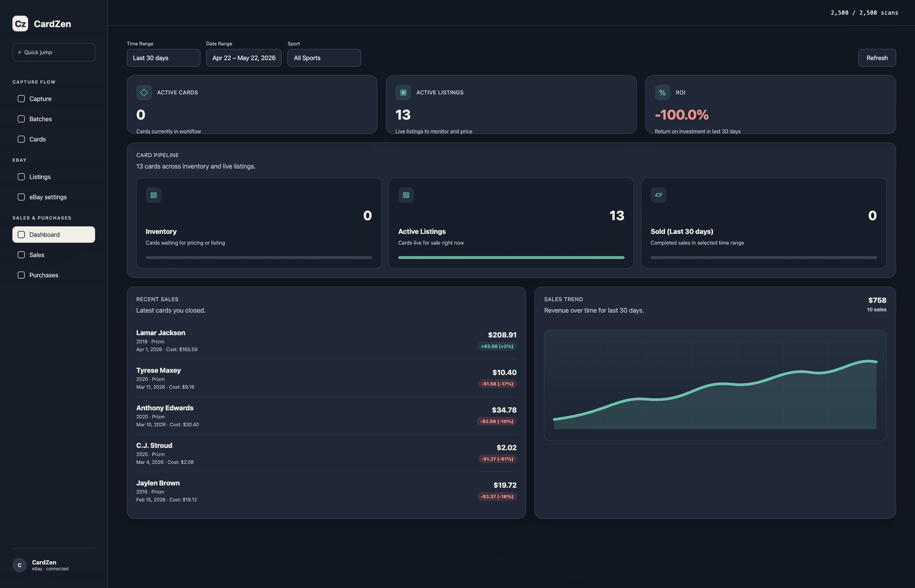Click the $10.40 sale price
Viewport: 915px width, 588px height.
click(x=504, y=372)
